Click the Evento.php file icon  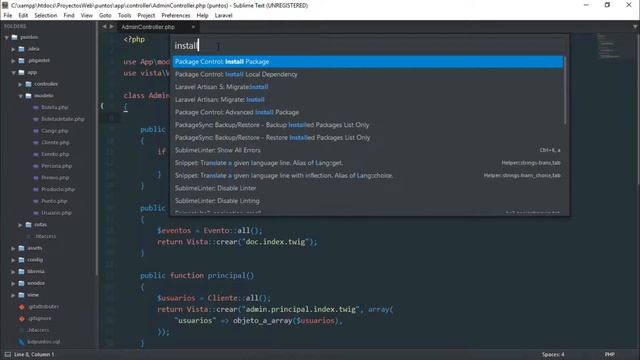(36, 154)
